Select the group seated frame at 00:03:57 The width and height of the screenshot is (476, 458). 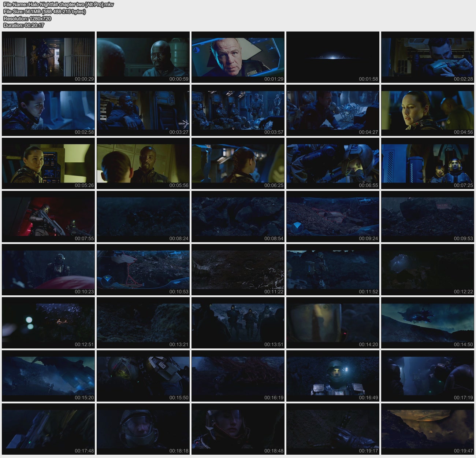click(x=238, y=110)
